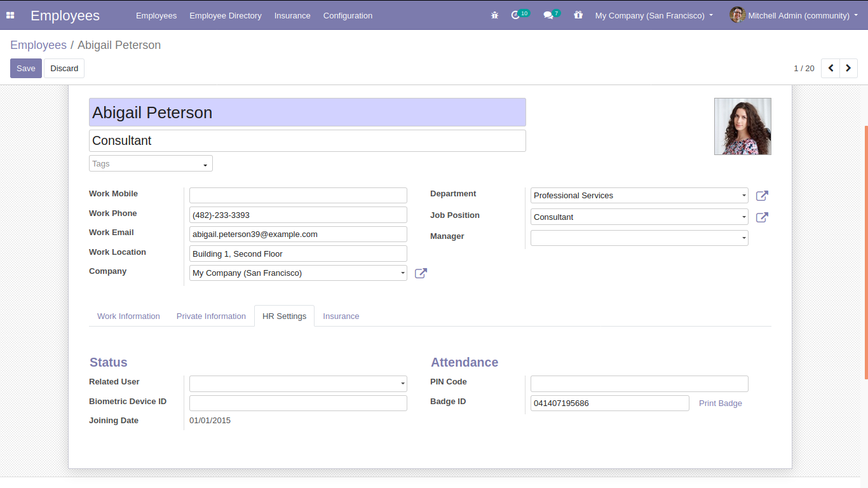Open Company external link icon
This screenshot has height=488, width=868.
[x=421, y=273]
